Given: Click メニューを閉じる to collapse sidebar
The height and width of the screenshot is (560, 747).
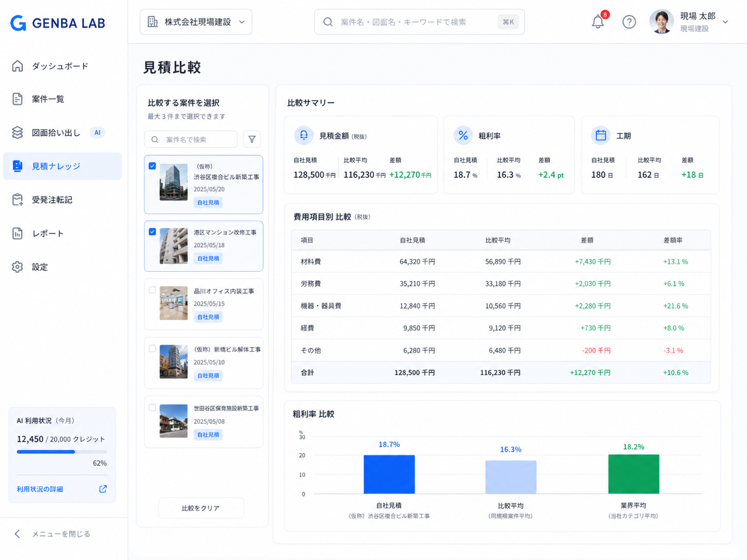Looking at the screenshot, I should tap(61, 534).
